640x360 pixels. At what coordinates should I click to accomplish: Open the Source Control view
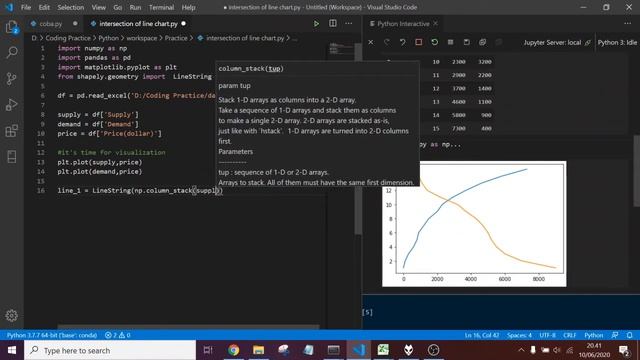click(11, 79)
